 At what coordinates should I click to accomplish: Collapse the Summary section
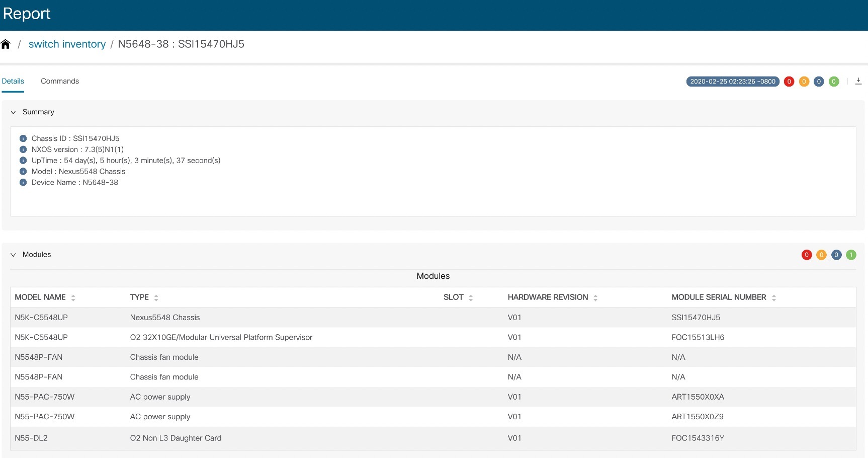[x=13, y=112]
